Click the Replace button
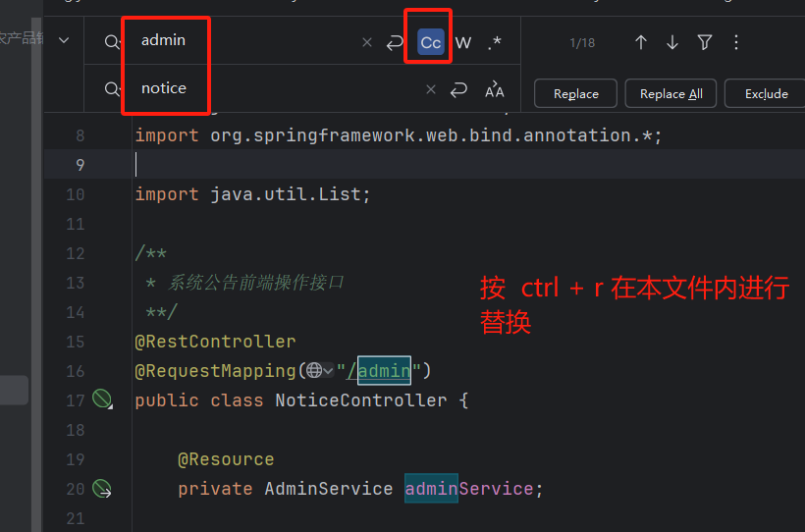Image resolution: width=805 pixels, height=532 pixels. pyautogui.click(x=575, y=93)
